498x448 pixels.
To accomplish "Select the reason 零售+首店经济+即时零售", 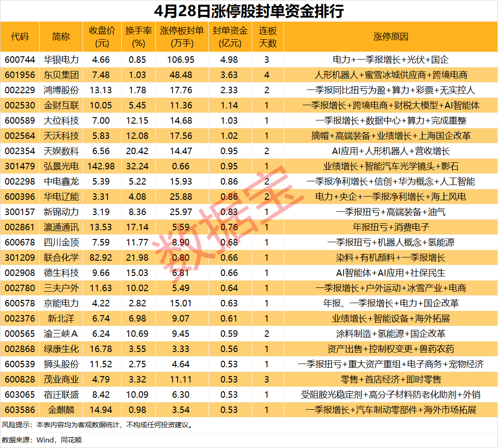I will [x=391, y=380].
